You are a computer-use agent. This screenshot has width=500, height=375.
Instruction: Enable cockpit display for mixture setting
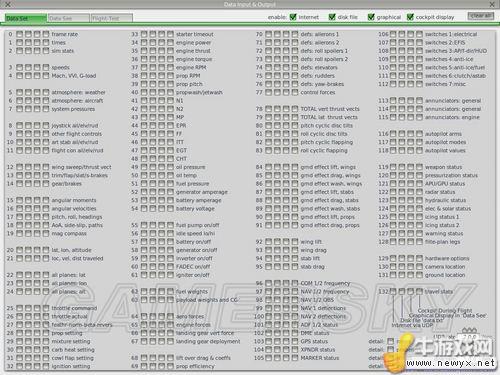coord(46,341)
